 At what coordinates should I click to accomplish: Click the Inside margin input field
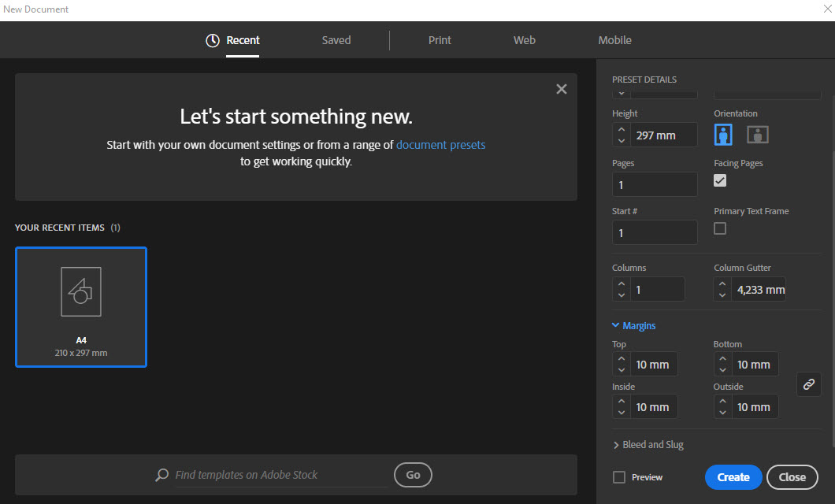[x=654, y=407]
